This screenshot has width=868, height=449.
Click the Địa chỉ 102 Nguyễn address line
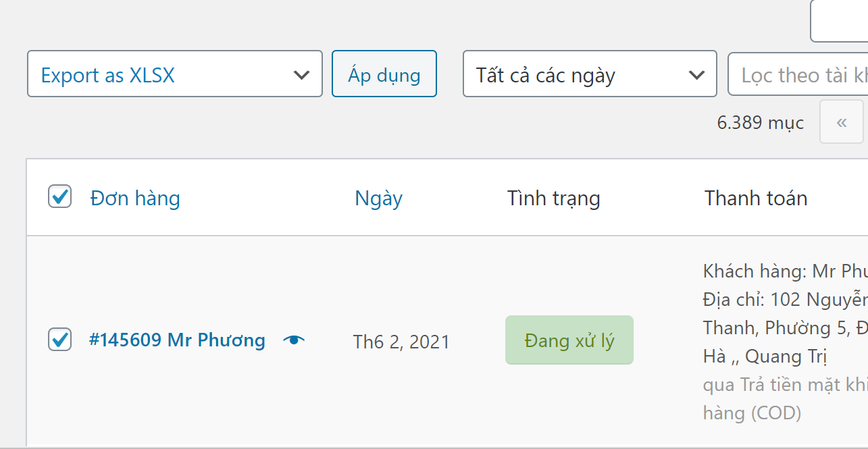pos(784,299)
